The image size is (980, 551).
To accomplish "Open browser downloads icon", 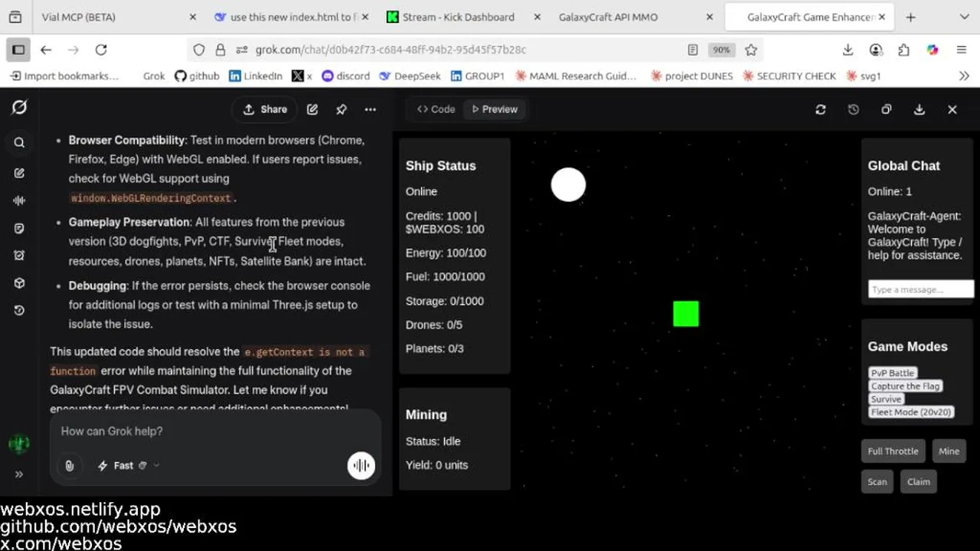I will click(848, 50).
